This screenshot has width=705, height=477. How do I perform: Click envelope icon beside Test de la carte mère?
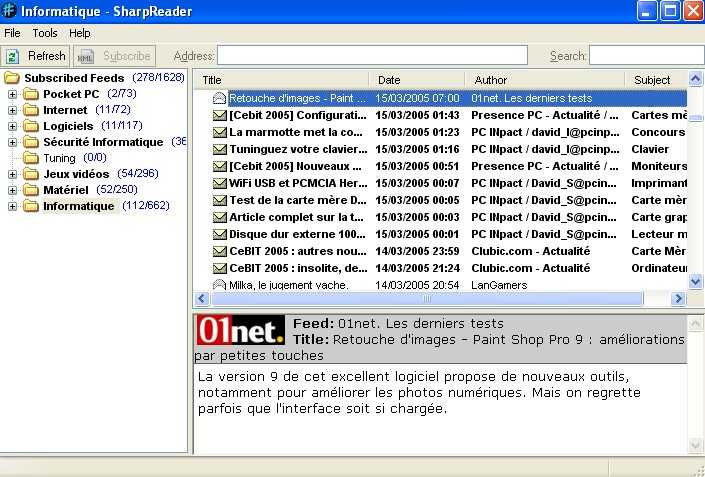click(219, 200)
